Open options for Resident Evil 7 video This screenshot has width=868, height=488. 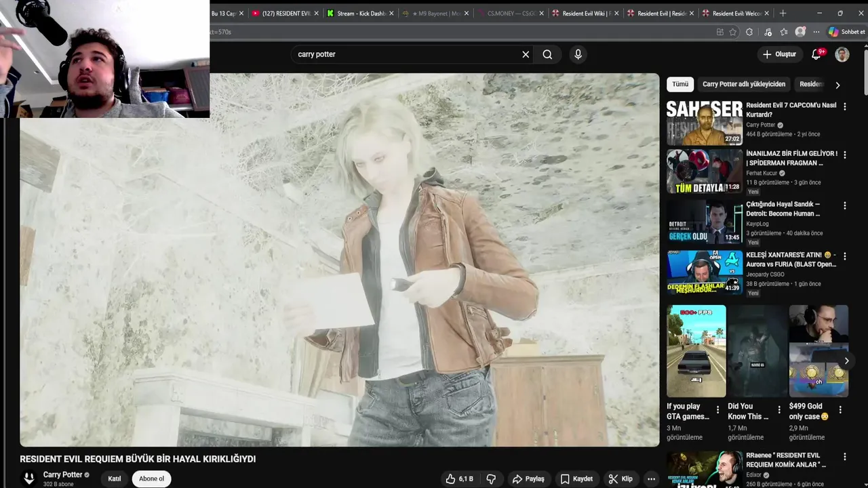point(844,106)
